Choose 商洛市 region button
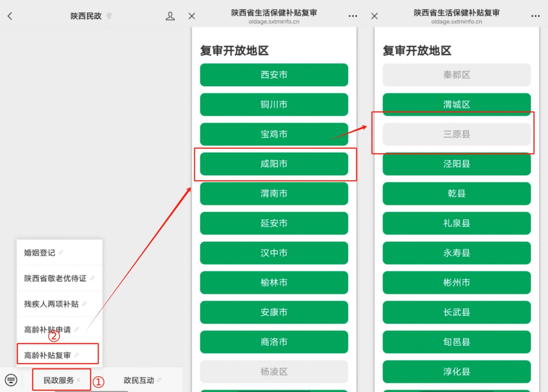This screenshot has height=392, width=548. 274,342
